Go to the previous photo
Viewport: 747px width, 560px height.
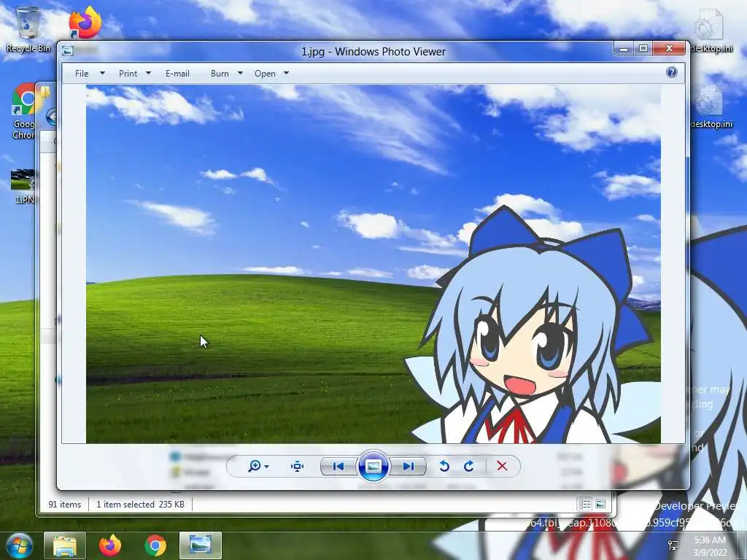pyautogui.click(x=338, y=466)
